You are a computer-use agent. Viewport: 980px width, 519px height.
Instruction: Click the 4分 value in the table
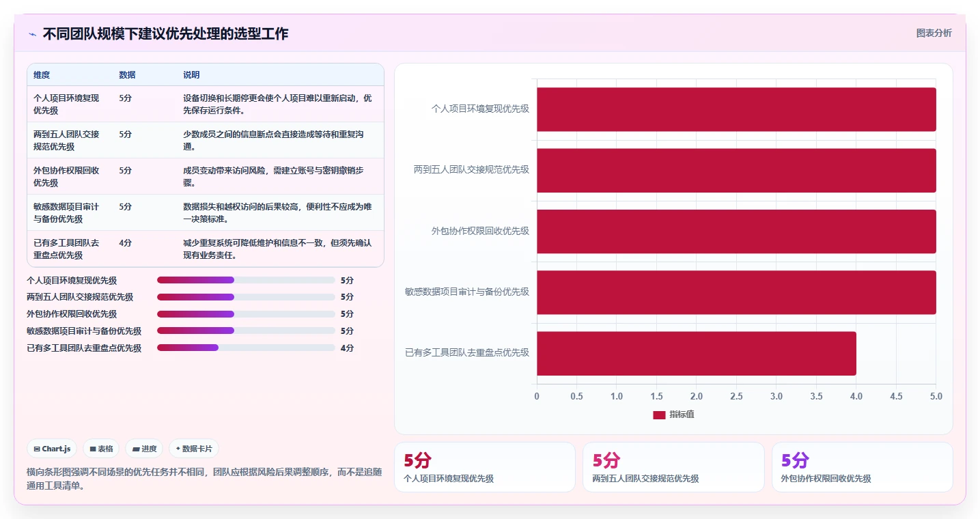125,242
